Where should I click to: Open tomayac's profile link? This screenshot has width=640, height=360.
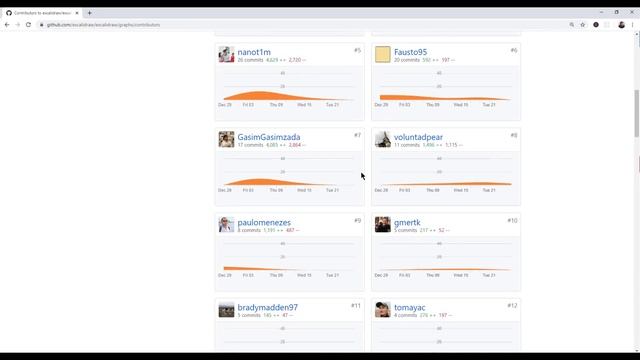[x=409, y=307]
